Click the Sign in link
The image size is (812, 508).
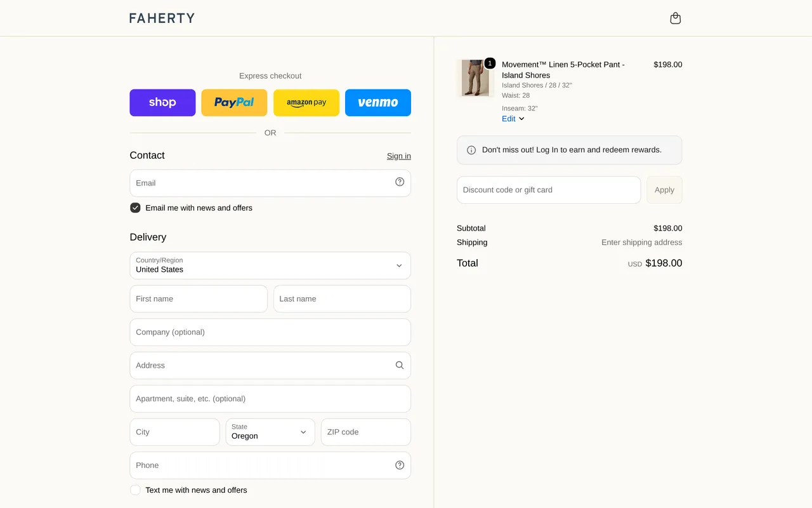(x=399, y=156)
